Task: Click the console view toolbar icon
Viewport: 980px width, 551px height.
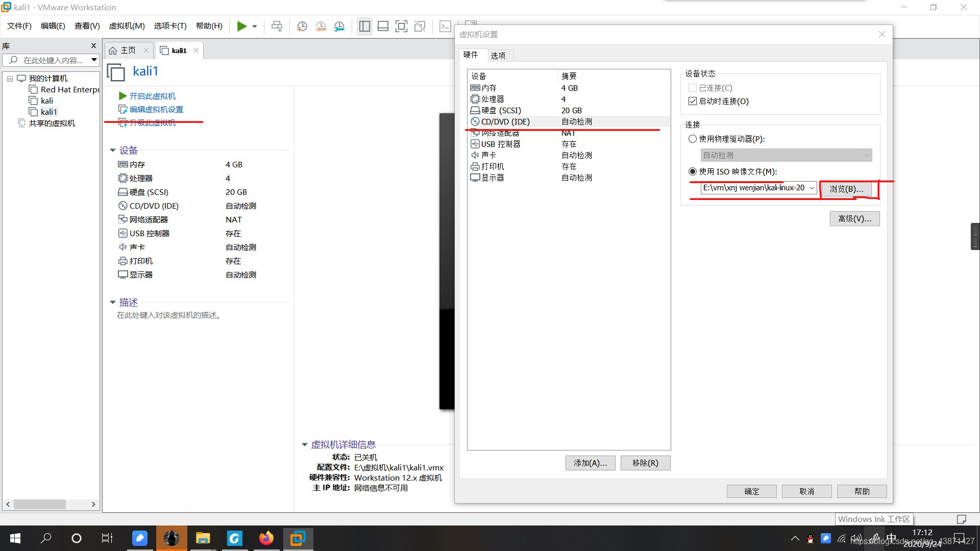Action: pyautogui.click(x=445, y=26)
